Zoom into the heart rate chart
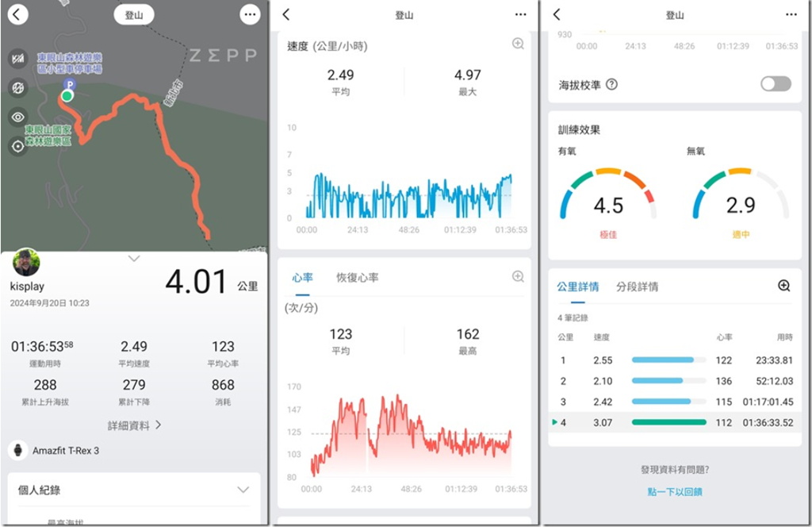This screenshot has width=812, height=527. pyautogui.click(x=518, y=277)
